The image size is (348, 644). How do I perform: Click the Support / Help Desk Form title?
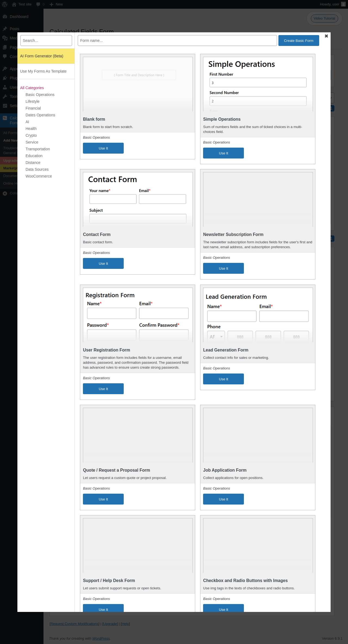pos(109,580)
